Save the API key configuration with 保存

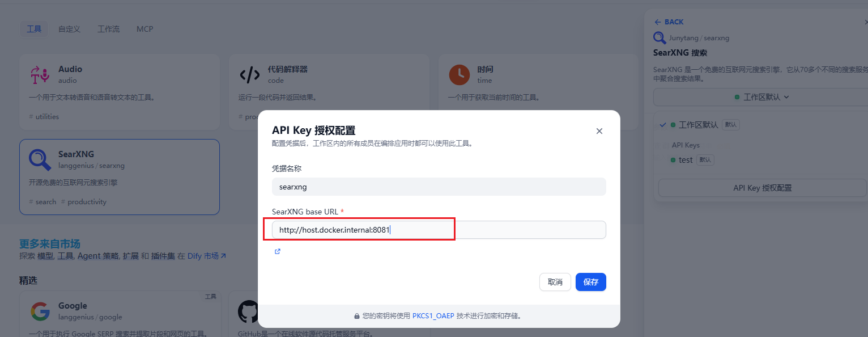[x=591, y=282]
